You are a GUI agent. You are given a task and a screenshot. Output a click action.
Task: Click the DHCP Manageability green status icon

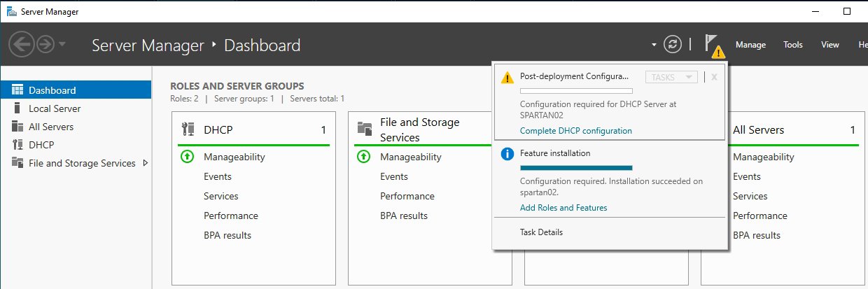pyautogui.click(x=187, y=157)
